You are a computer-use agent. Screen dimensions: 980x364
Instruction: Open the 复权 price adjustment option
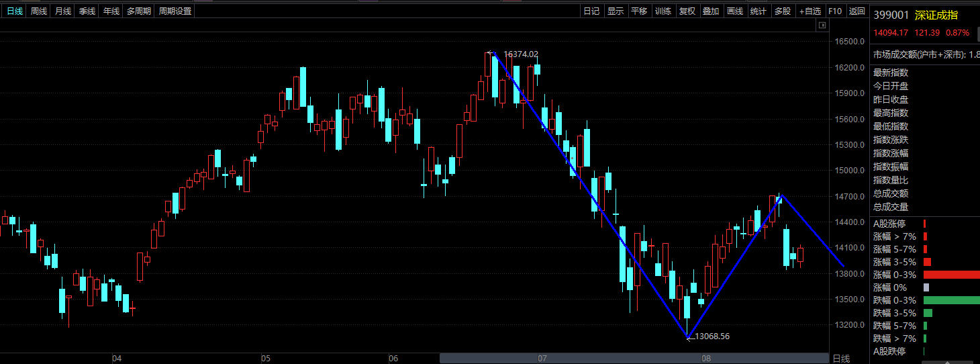[x=687, y=11]
